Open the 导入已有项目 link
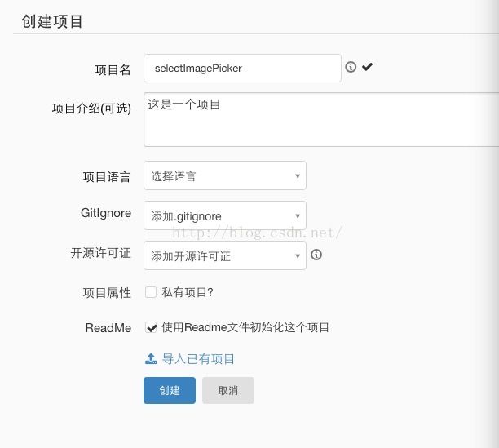This screenshot has height=448, width=499. 198,359
